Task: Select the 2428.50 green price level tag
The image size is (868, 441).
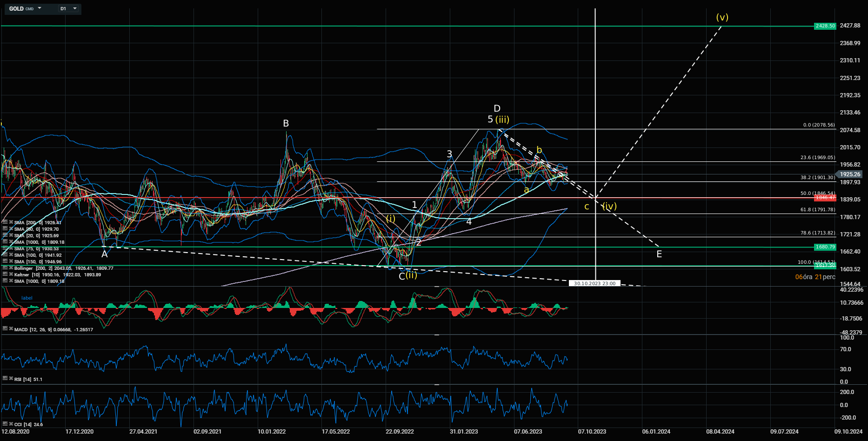Action: pos(825,26)
